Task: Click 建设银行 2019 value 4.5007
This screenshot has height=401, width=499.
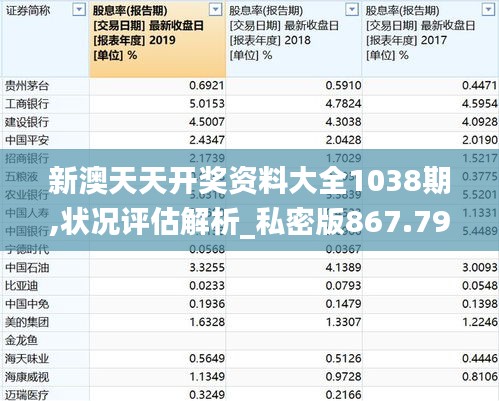Action: (207, 122)
